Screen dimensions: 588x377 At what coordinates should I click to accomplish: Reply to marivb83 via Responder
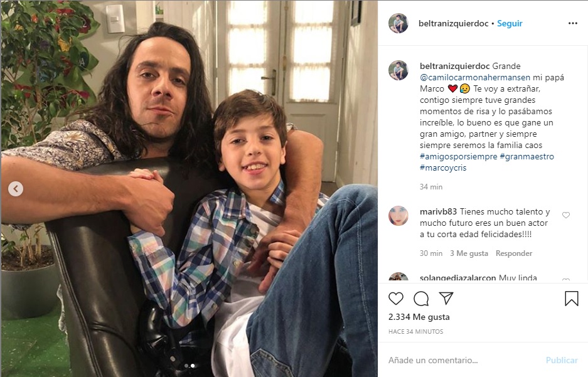[x=514, y=253]
